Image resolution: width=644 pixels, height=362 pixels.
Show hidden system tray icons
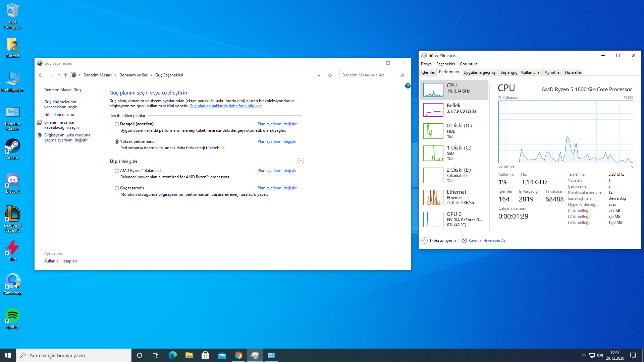click(584, 355)
